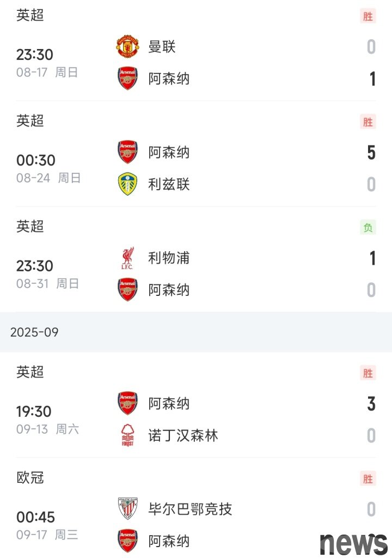Open team 利物浦 by its name
Screen dimensions: 392x558
(x=169, y=258)
